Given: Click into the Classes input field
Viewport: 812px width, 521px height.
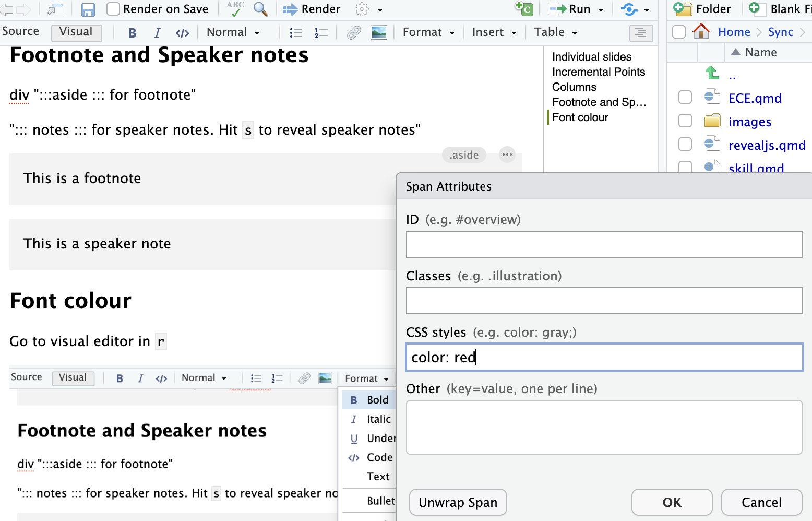Looking at the screenshot, I should pyautogui.click(x=604, y=301).
